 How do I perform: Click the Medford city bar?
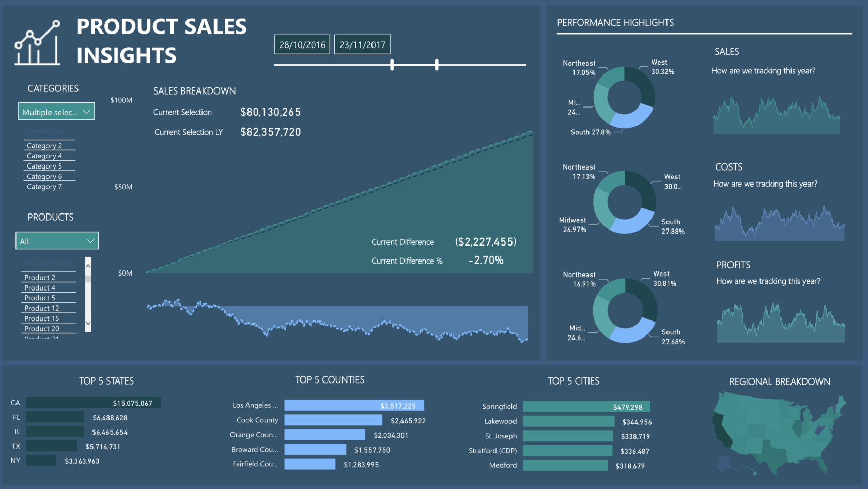point(565,465)
